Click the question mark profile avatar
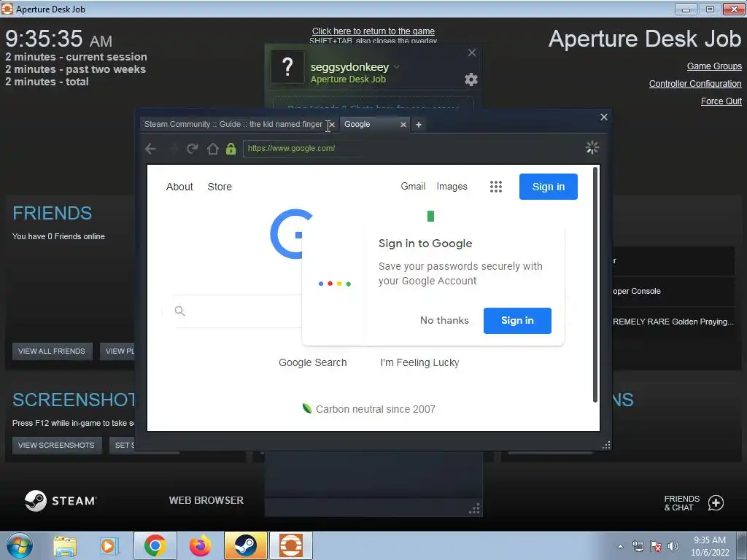Image resolution: width=747 pixels, height=560 pixels. [287, 67]
